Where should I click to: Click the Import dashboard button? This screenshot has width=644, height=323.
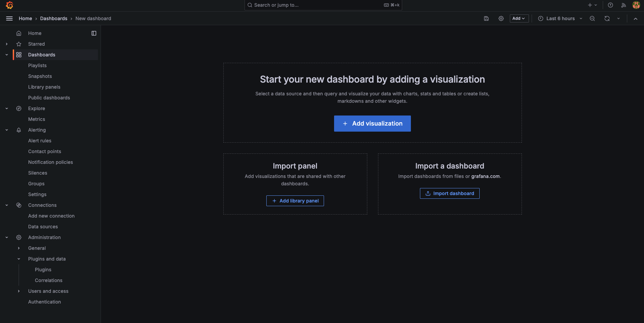click(x=449, y=193)
